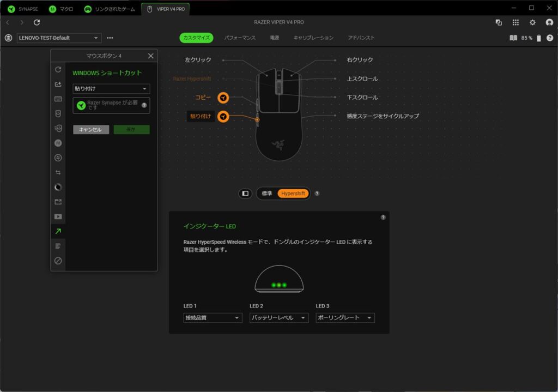Open the 貼り付け shortcut dropdown
558x392 pixels.
tap(111, 89)
